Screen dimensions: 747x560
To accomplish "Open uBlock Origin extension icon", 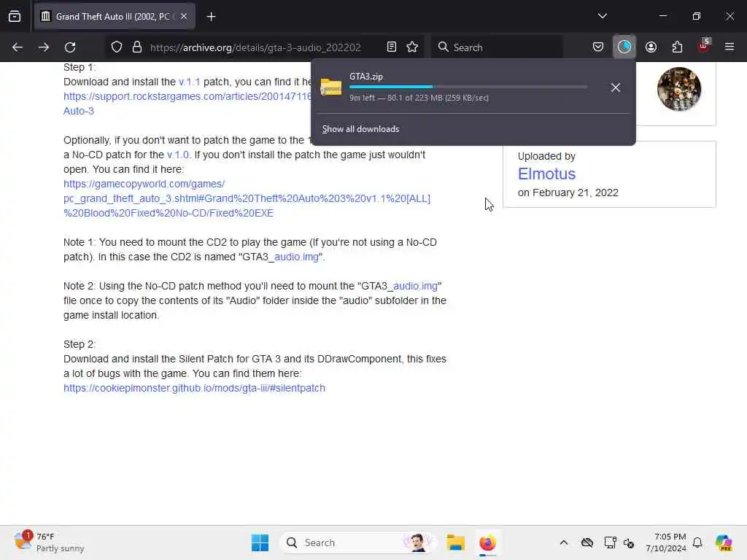I will (704, 46).
